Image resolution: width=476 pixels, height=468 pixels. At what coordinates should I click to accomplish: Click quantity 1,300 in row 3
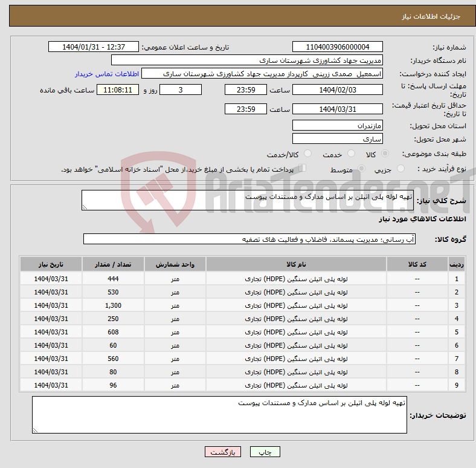(x=113, y=305)
